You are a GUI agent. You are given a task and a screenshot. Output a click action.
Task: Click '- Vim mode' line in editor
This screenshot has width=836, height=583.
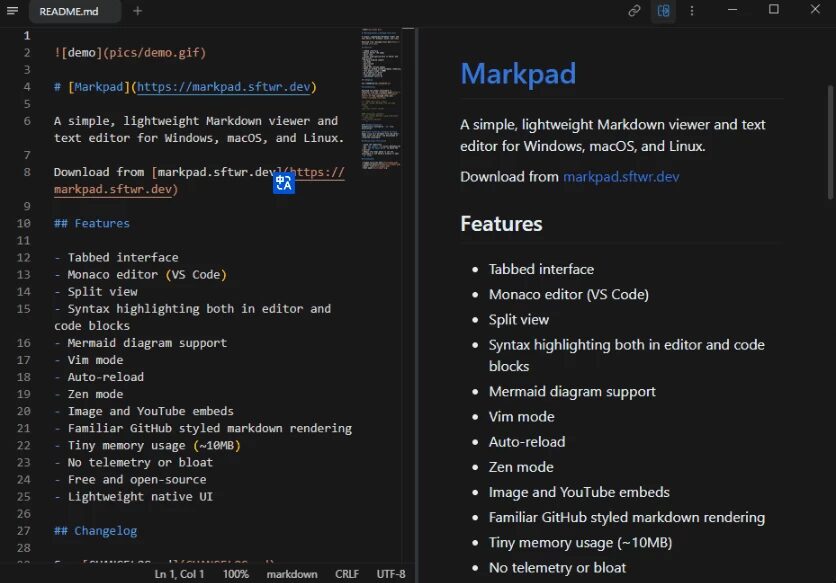point(89,360)
